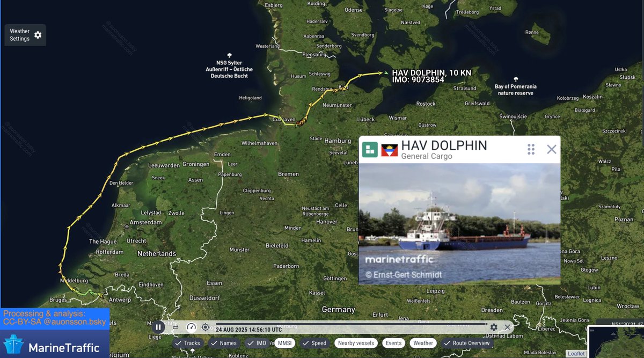The image size is (644, 358).
Task: Toggle Route Overview option
Action: (x=467, y=343)
